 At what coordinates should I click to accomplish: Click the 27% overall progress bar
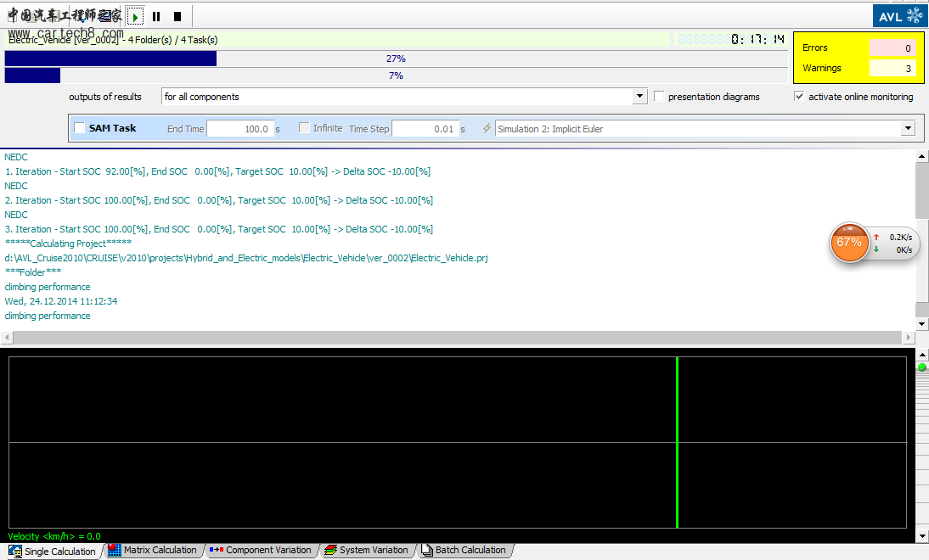coord(396,59)
